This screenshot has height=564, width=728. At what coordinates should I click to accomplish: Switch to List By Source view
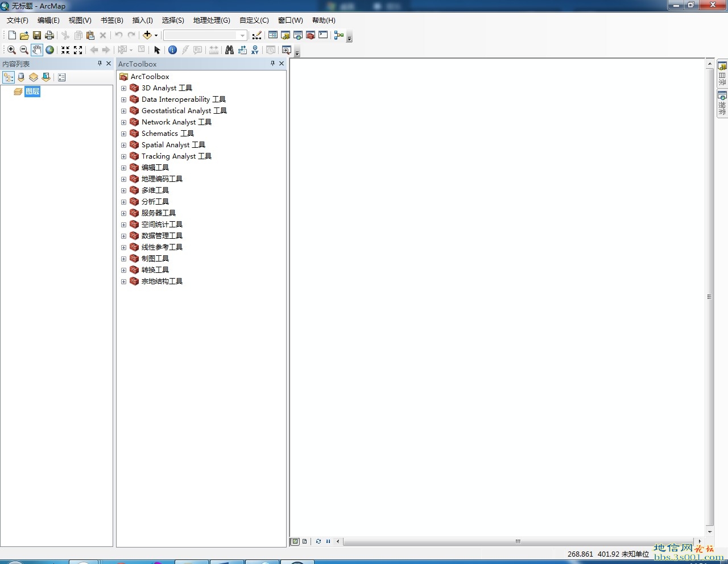point(21,77)
